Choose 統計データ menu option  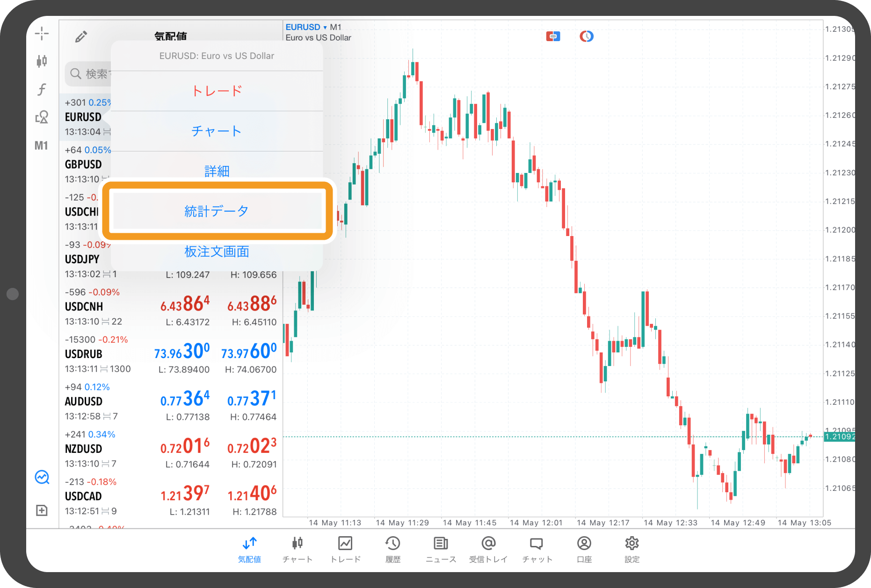217,211
